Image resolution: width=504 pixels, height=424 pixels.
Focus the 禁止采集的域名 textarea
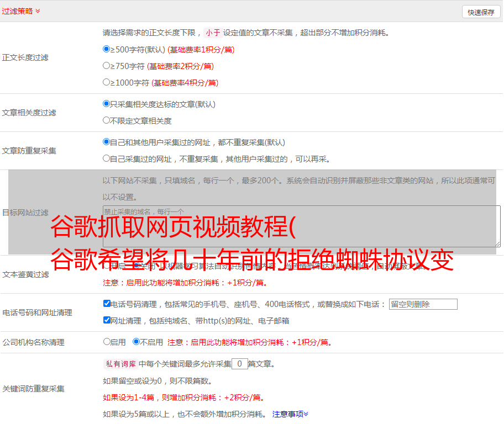302,226
